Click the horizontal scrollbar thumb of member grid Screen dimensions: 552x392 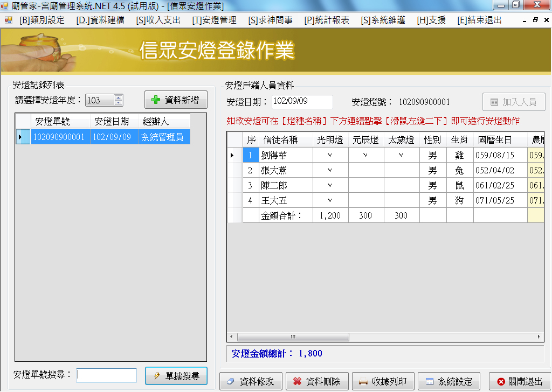pyautogui.click(x=293, y=337)
